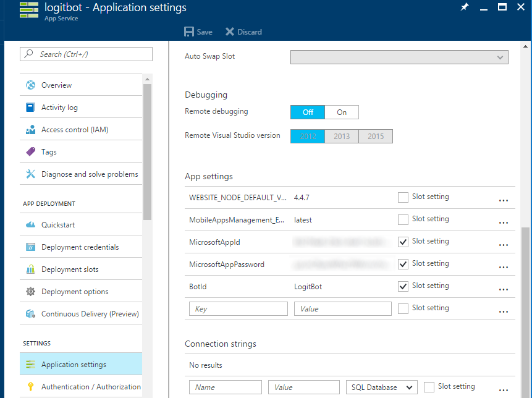Uncheck Slot setting for MicrosoftAppId
The image size is (532, 398).
tap(403, 242)
